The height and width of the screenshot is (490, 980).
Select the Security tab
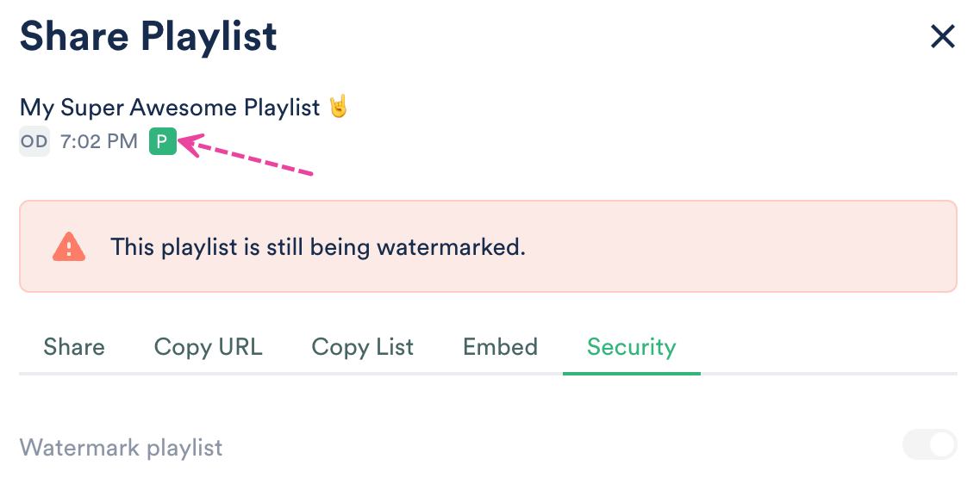coord(631,347)
